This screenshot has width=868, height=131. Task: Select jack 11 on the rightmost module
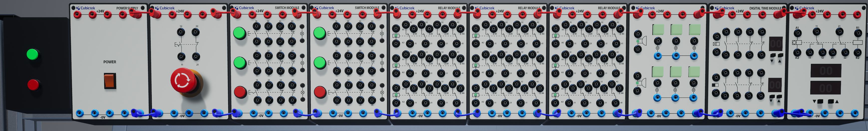click(x=816, y=32)
